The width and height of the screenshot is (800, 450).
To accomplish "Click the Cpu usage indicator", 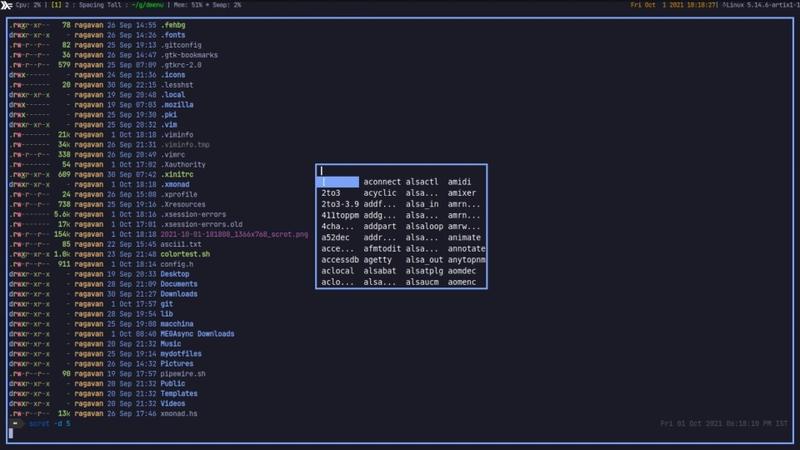I will tap(28, 5).
